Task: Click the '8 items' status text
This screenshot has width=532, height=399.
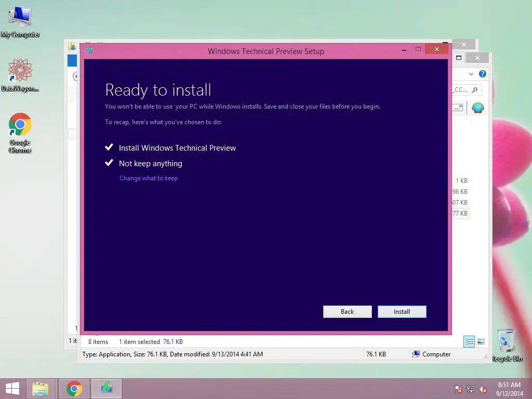Action: click(x=98, y=342)
